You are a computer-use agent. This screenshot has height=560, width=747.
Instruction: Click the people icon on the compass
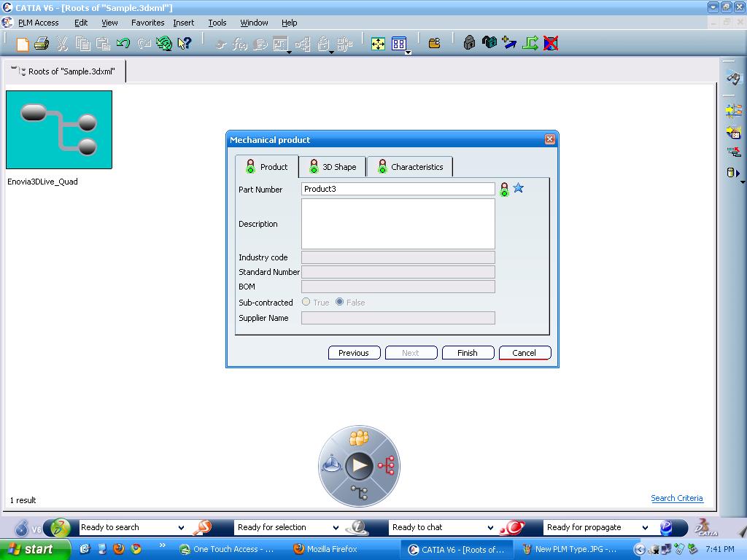pos(359,437)
